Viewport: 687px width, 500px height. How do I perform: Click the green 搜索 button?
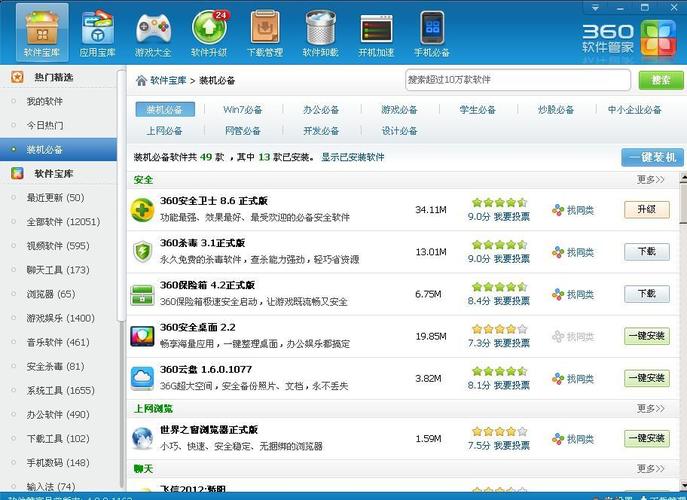pyautogui.click(x=661, y=80)
